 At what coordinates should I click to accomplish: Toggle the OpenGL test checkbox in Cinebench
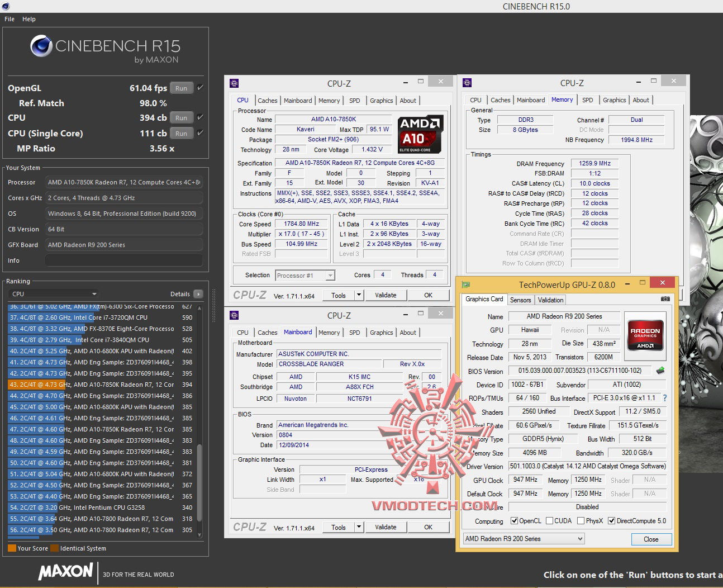(x=200, y=87)
